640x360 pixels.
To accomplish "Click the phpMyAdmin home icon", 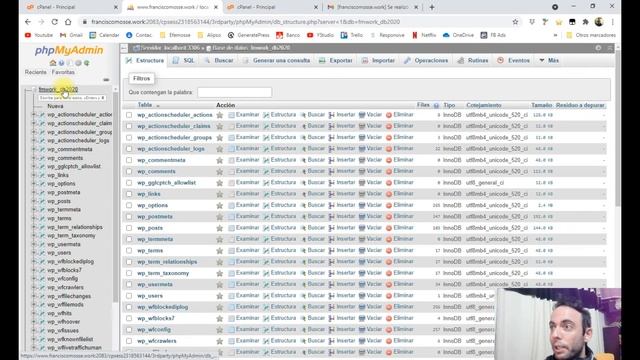I will (53, 63).
